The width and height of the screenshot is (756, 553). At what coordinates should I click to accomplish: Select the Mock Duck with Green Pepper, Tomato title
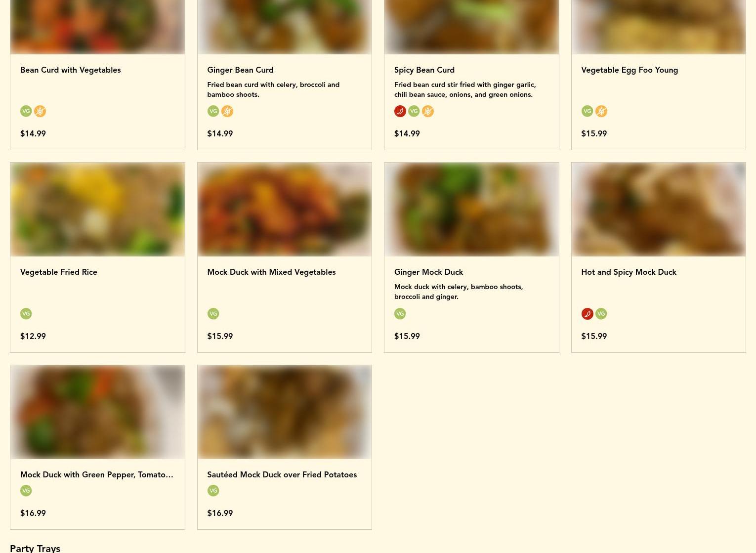coord(97,474)
